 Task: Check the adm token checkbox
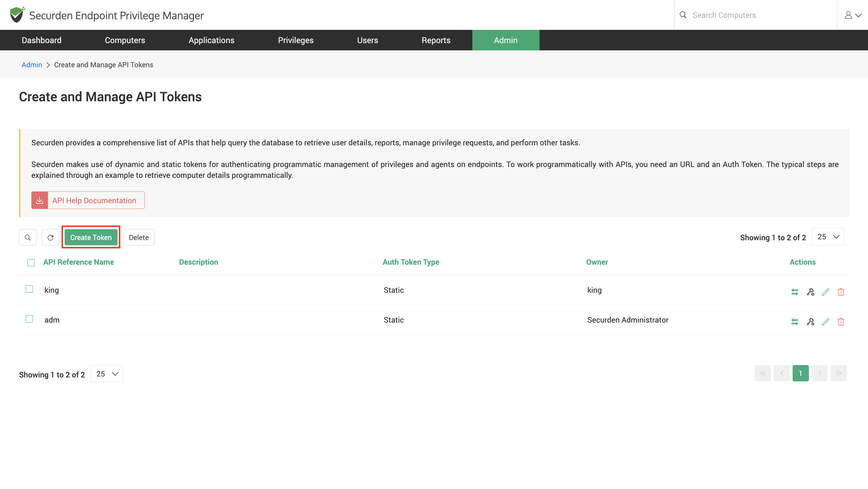[x=29, y=319]
